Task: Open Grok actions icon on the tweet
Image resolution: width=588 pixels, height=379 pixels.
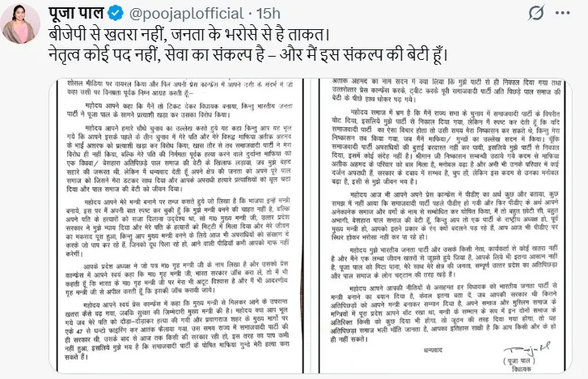Action: [x=536, y=14]
